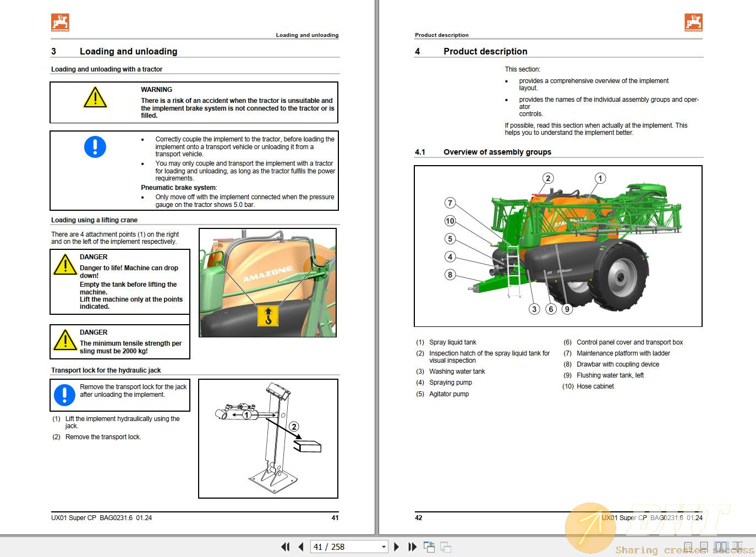Click the 'This section:' intro text
Viewport: 756px width, 557px height.
[523, 69]
